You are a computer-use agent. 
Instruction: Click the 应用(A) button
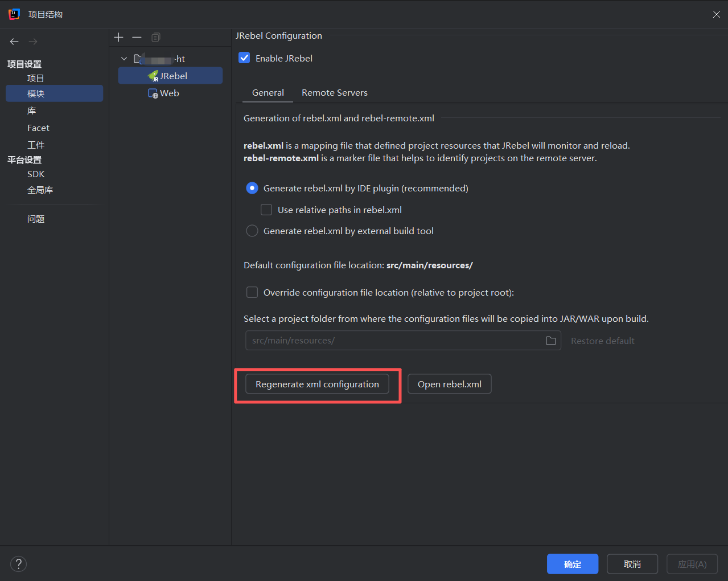pos(692,564)
